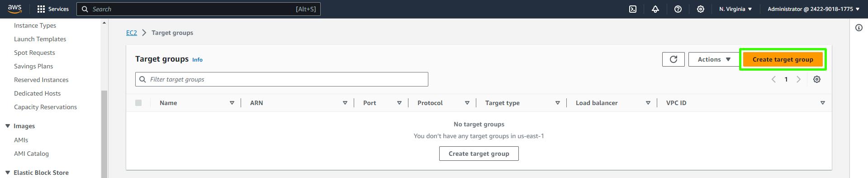Open table preferences gear icon
This screenshot has height=178, width=868.
coord(817,79)
